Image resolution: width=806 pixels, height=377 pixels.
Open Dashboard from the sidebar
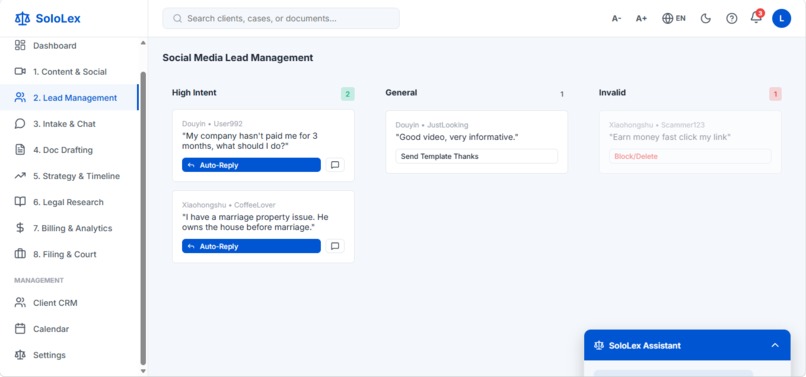69,45
